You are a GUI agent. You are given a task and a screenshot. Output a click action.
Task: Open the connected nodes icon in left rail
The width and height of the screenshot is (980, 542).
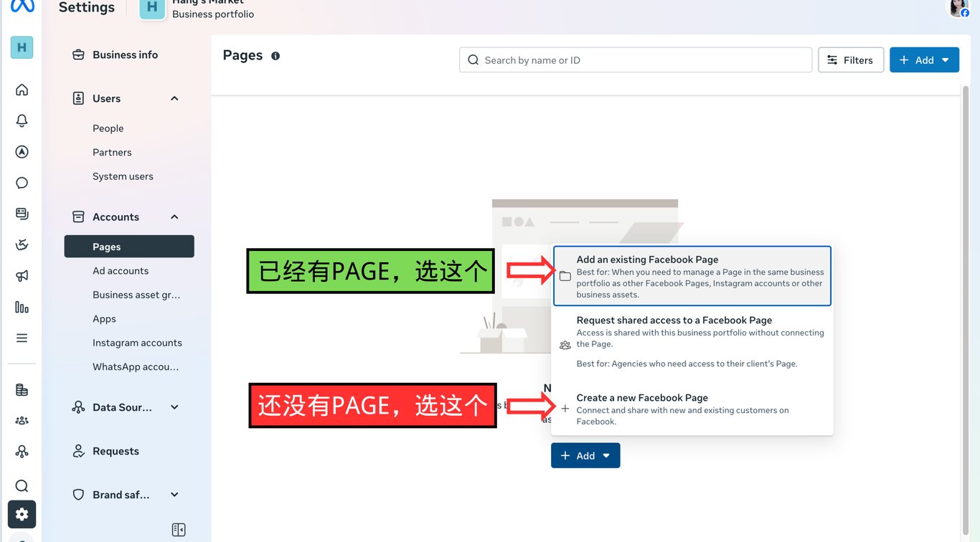(x=22, y=452)
